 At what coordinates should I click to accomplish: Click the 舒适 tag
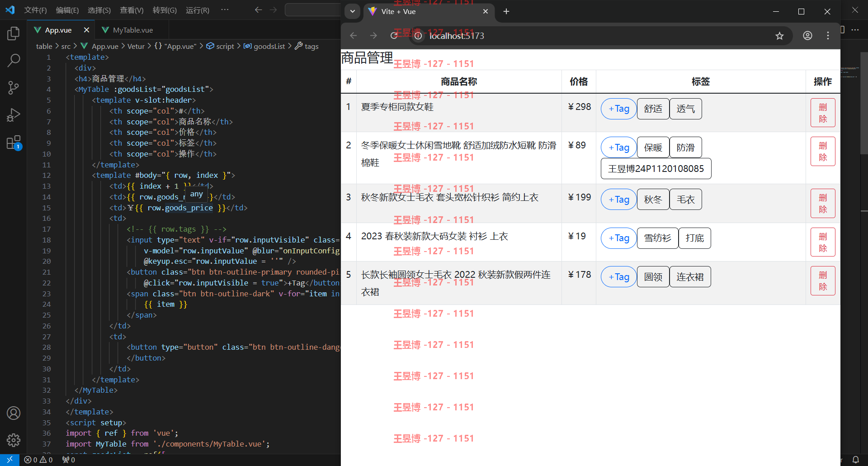pos(653,109)
